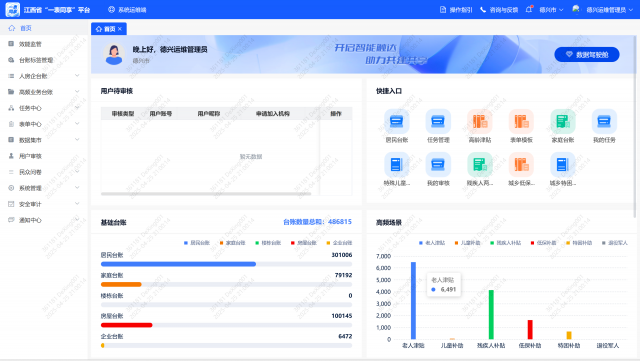Open the 任务管理 shortcut icon
The height and width of the screenshot is (361, 640).
(438, 121)
